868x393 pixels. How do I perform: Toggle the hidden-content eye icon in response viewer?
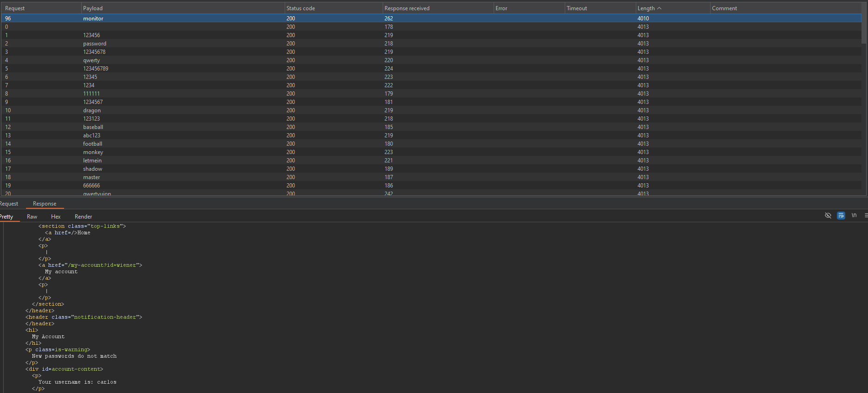click(x=828, y=215)
